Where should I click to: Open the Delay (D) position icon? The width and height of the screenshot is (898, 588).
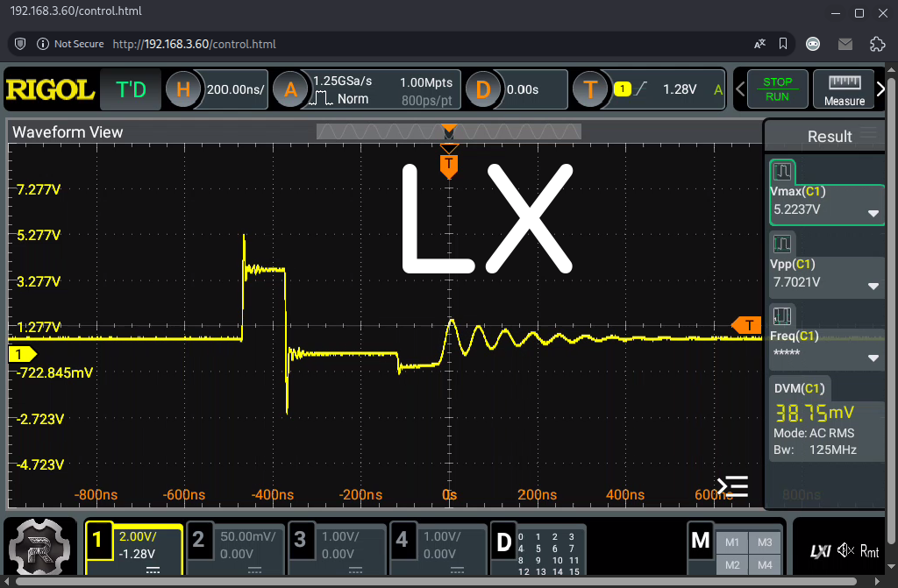click(x=483, y=89)
